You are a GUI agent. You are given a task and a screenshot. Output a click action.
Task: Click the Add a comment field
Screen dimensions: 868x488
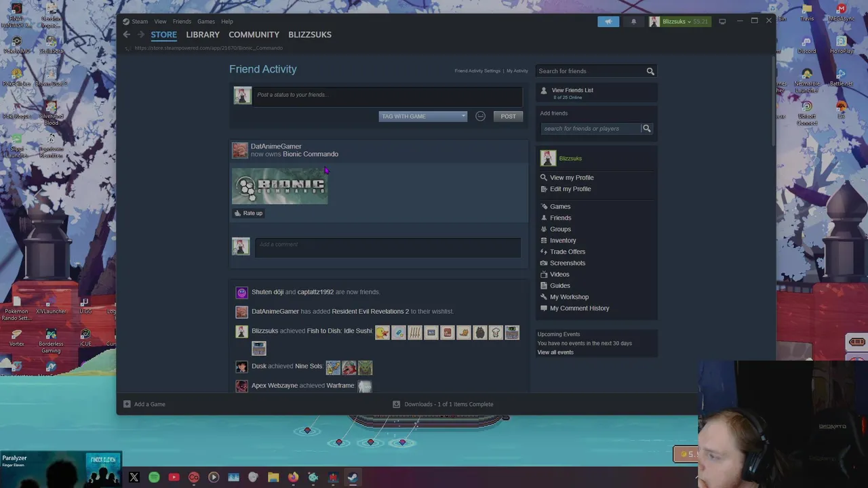click(x=388, y=247)
